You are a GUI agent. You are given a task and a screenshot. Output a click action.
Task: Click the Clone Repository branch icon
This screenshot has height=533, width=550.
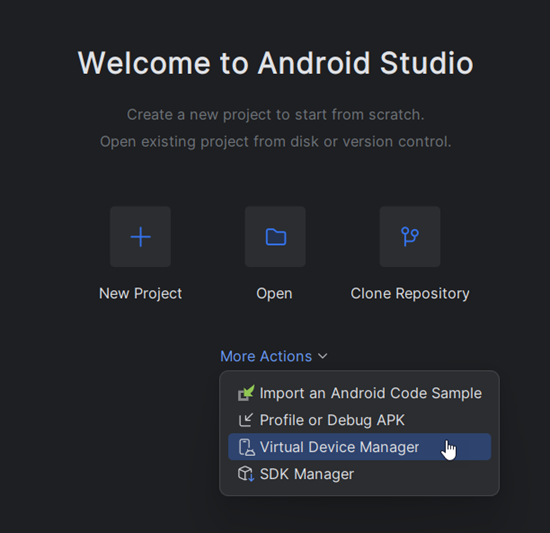410,237
